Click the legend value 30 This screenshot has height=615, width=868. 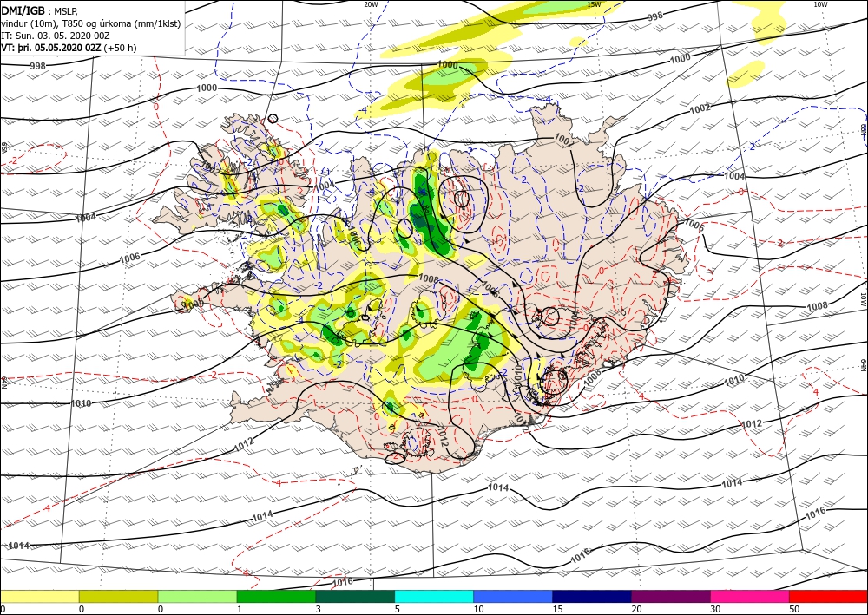[715, 609]
